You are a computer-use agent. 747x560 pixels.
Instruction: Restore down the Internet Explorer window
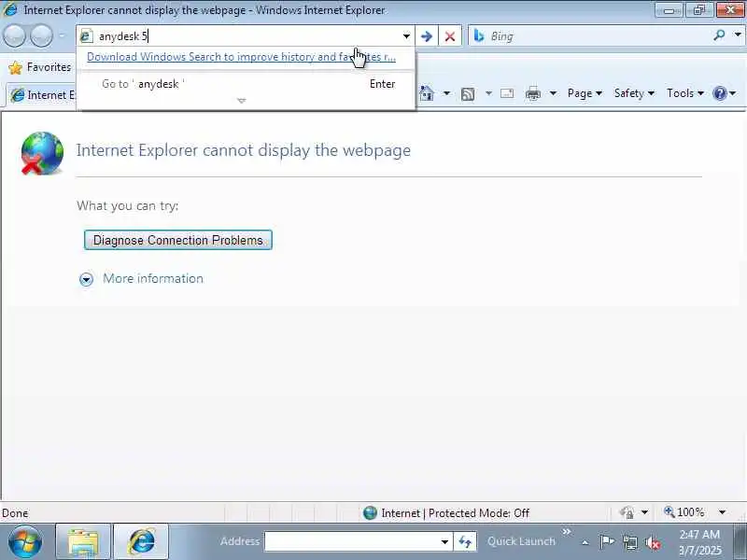click(x=698, y=10)
